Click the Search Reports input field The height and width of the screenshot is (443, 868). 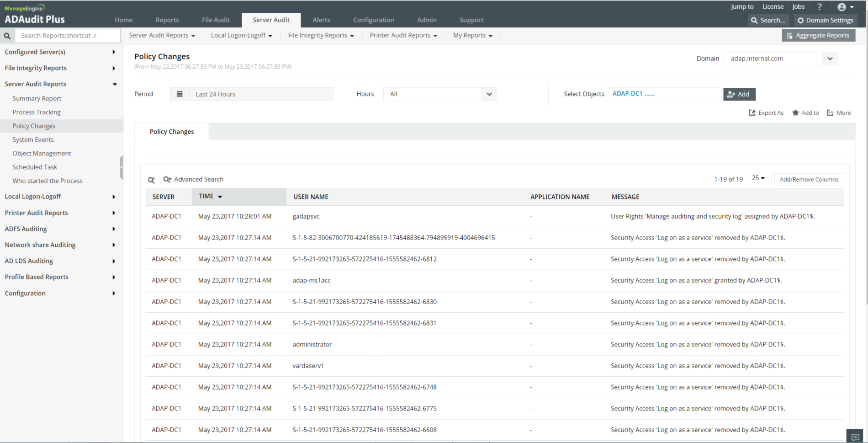pyautogui.click(x=68, y=36)
